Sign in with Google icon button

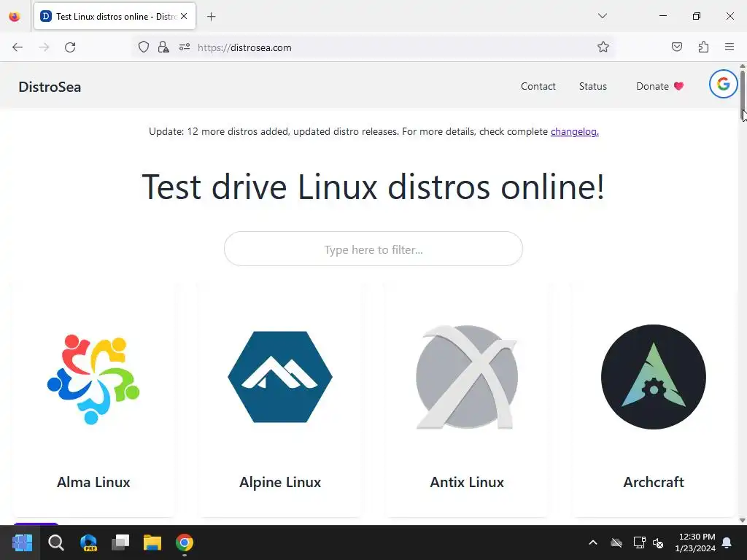[723, 85]
